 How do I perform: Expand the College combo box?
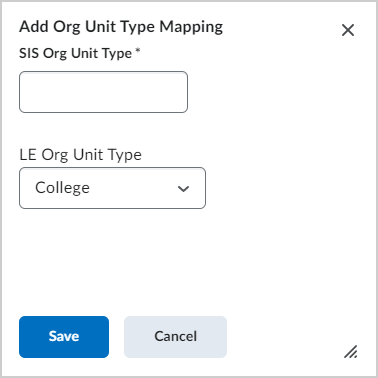pos(112,188)
